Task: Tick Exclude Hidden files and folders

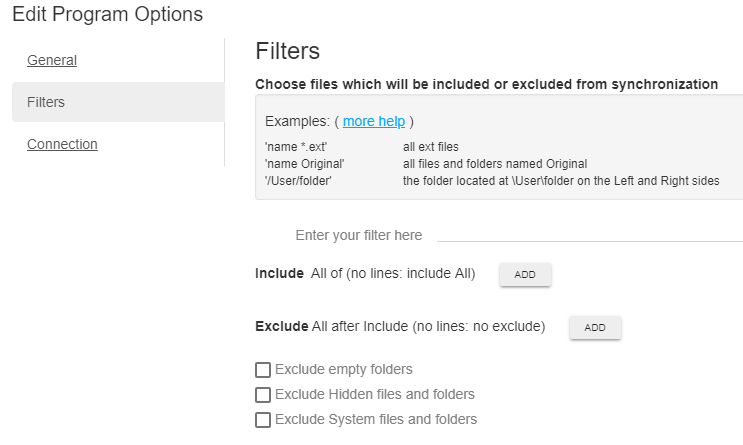Action: pyautogui.click(x=263, y=395)
